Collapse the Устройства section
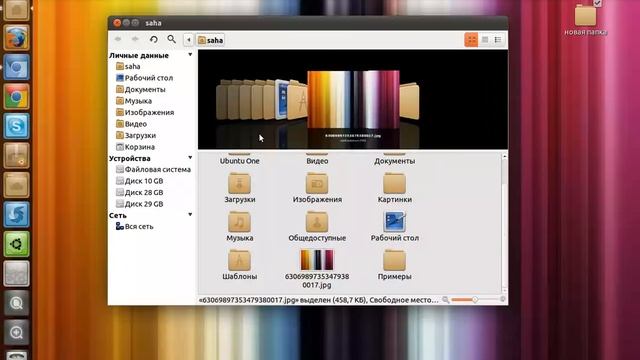The height and width of the screenshot is (360, 640). [x=190, y=158]
